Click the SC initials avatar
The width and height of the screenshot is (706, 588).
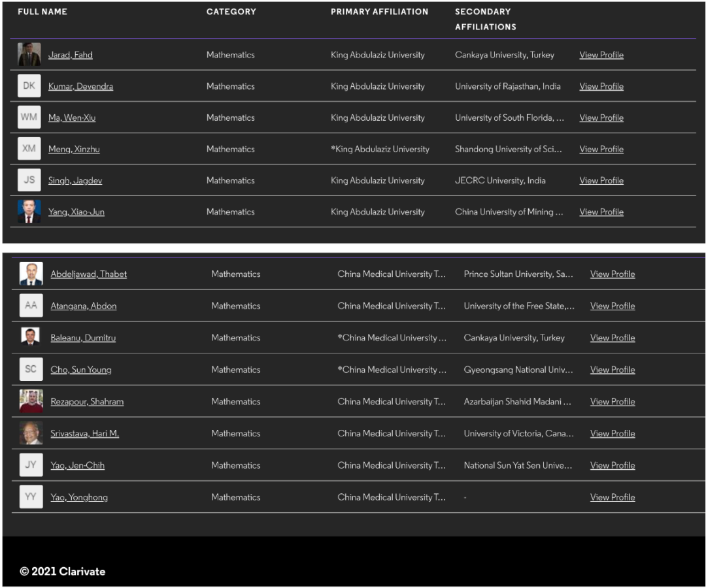[x=31, y=369]
